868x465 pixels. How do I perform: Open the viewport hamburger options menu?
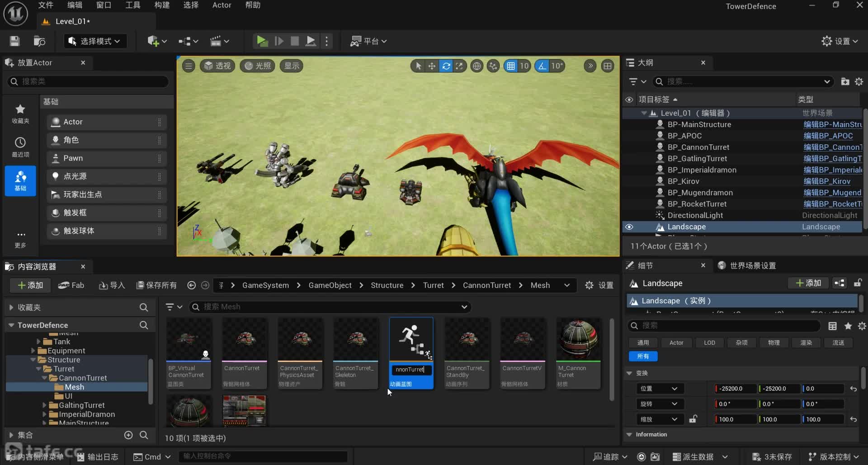click(x=189, y=66)
